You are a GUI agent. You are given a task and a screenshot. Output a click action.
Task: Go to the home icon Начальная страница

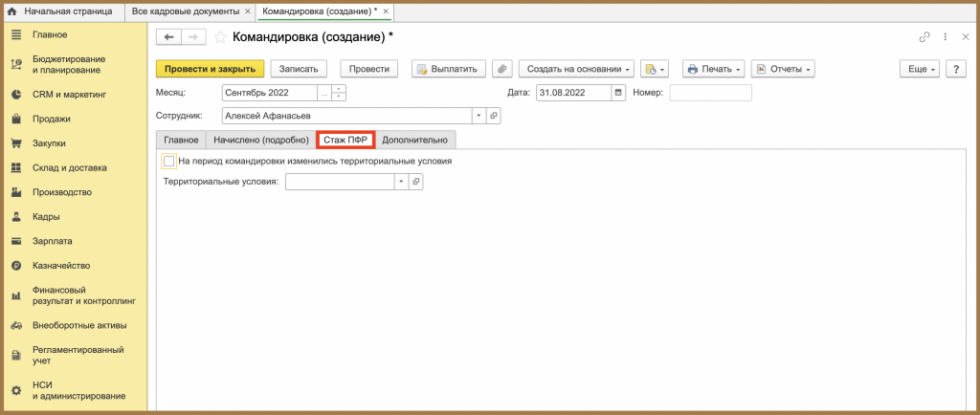pos(11,11)
